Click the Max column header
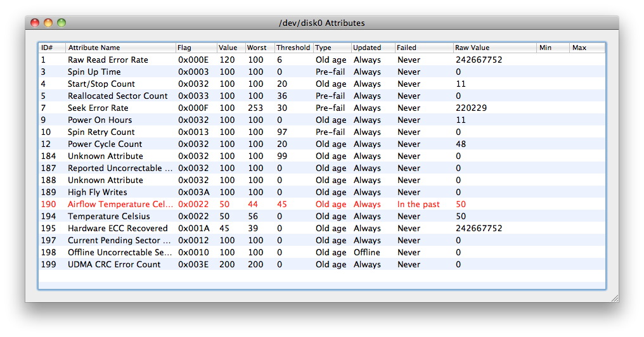 588,48
